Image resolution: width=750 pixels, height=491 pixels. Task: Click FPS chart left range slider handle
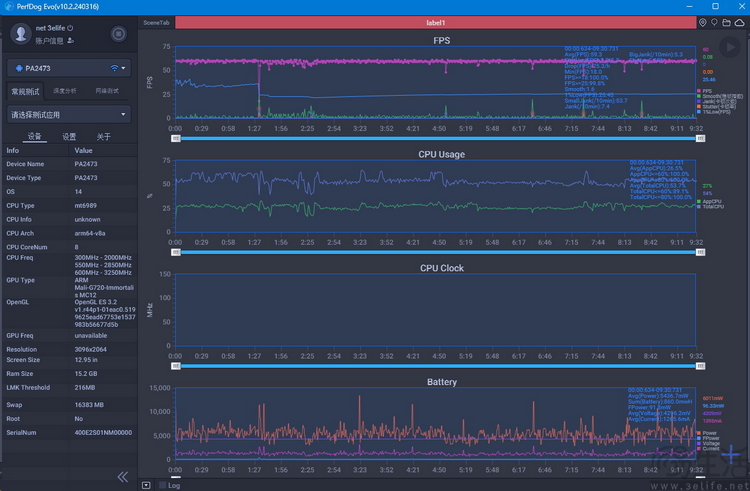tap(176, 138)
